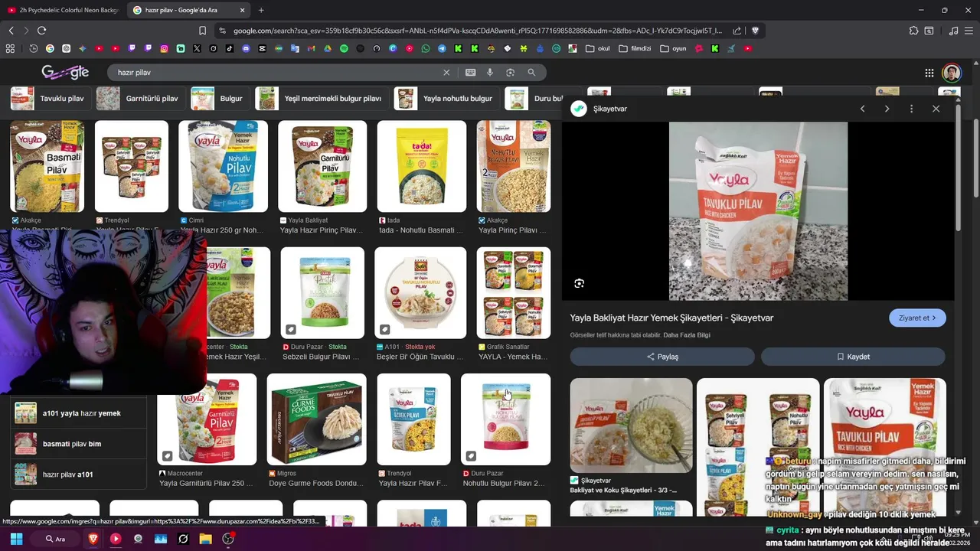Open the WhatsApp bookmark icon
The width and height of the screenshot is (980, 551).
426,48
